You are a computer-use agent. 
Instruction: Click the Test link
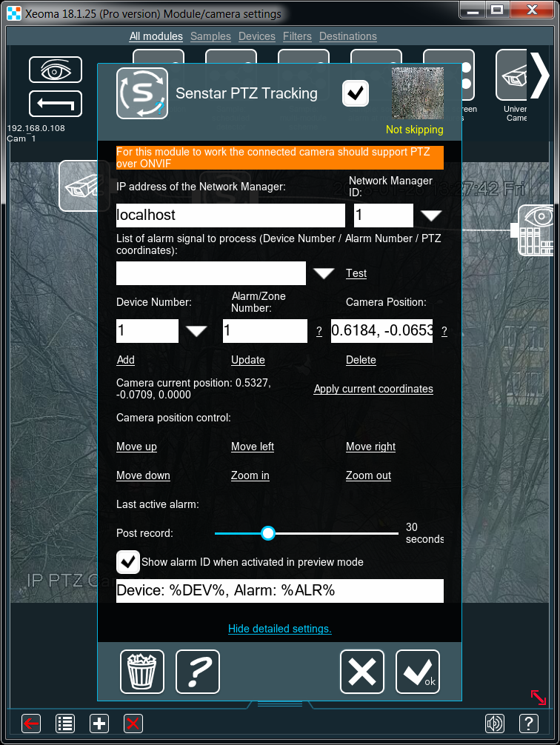click(356, 273)
